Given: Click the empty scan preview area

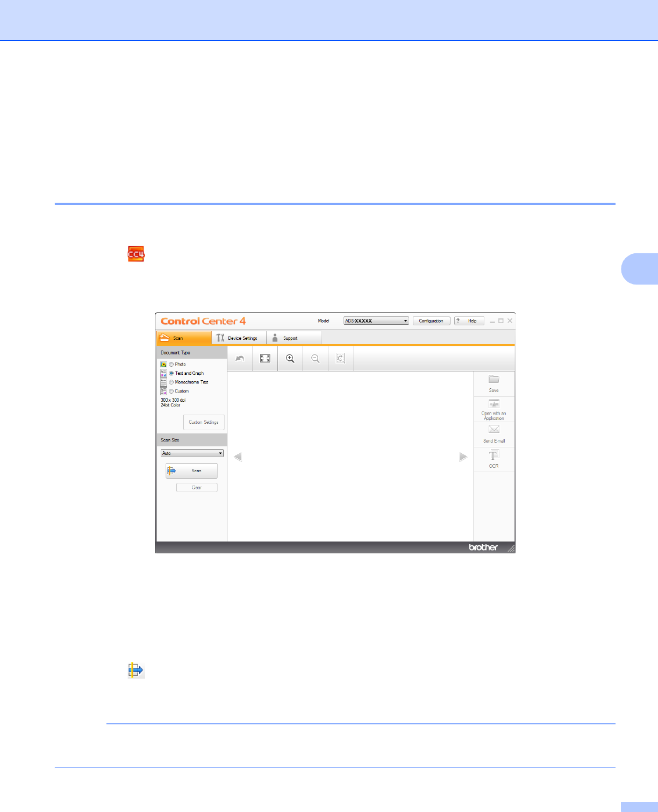Looking at the screenshot, I should 351,457.
